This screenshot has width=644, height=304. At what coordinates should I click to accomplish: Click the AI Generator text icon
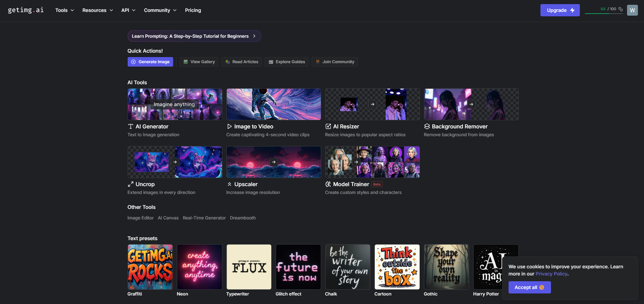tap(130, 126)
